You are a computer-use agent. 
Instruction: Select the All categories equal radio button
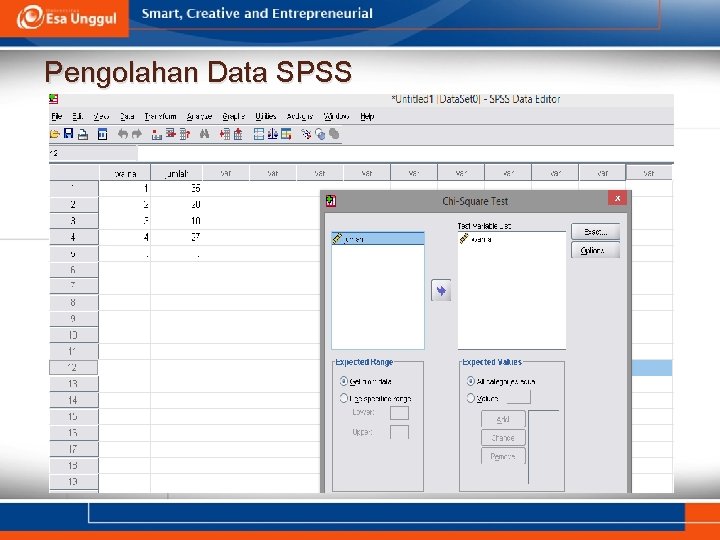click(470, 381)
